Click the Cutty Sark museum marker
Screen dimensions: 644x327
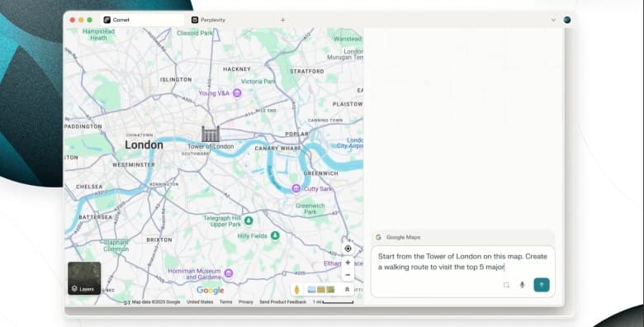coord(296,188)
